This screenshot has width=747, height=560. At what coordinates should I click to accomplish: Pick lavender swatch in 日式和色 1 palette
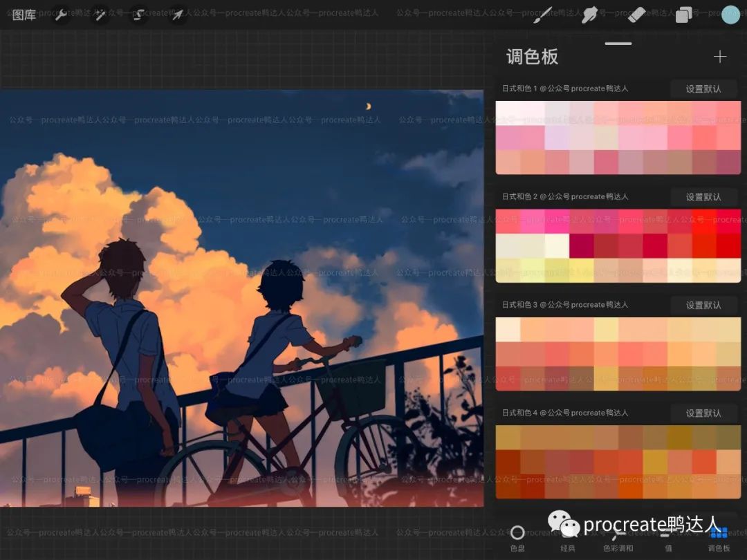[x=557, y=138]
